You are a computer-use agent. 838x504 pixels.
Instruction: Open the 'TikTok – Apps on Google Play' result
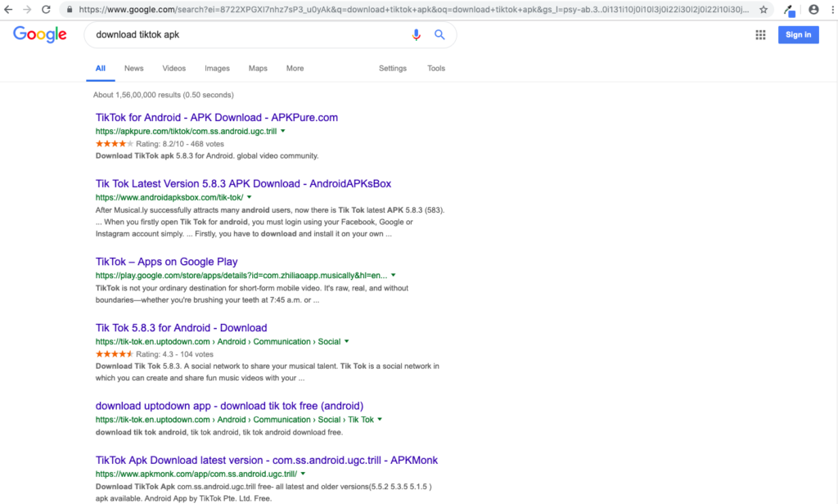click(166, 262)
